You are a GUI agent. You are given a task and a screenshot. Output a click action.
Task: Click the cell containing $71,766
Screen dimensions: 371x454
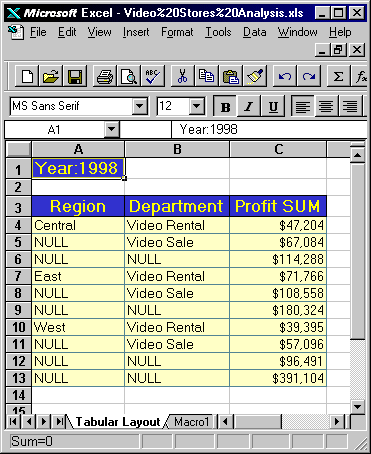[278, 276]
